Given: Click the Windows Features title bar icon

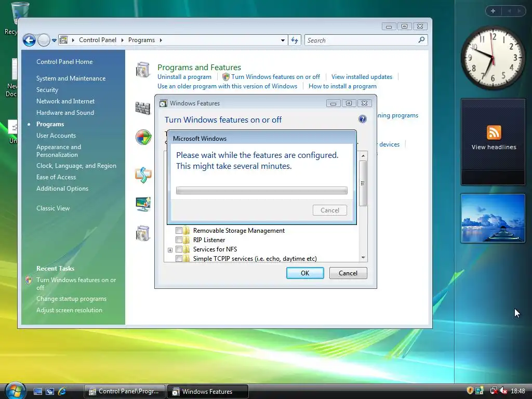Looking at the screenshot, I should [x=163, y=103].
